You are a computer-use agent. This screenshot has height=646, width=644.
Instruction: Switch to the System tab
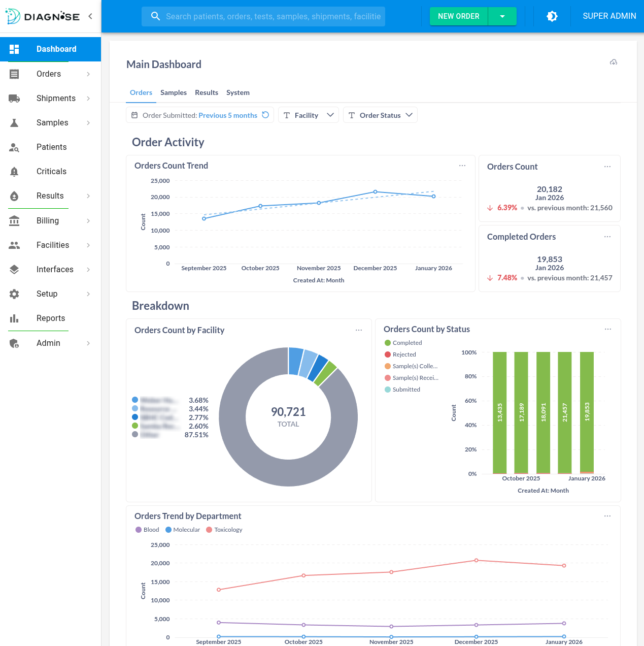(x=238, y=92)
